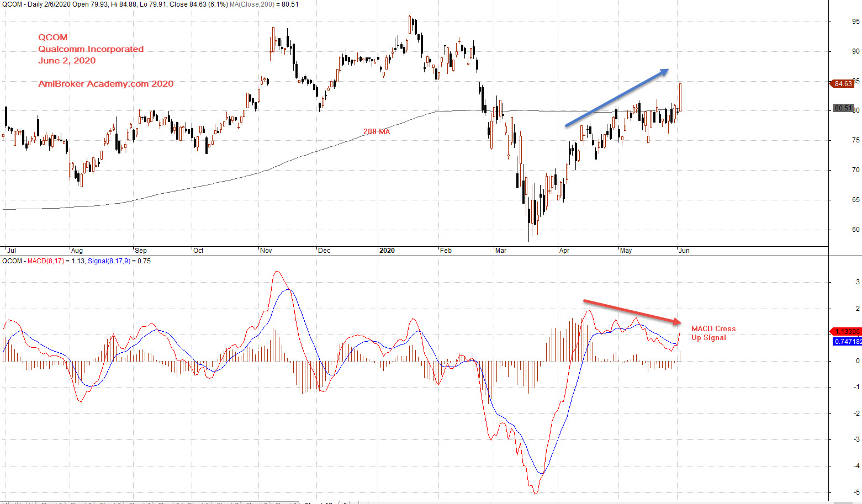Click the Mar label on the date axis
This screenshot has width=862, height=504.
pos(501,251)
